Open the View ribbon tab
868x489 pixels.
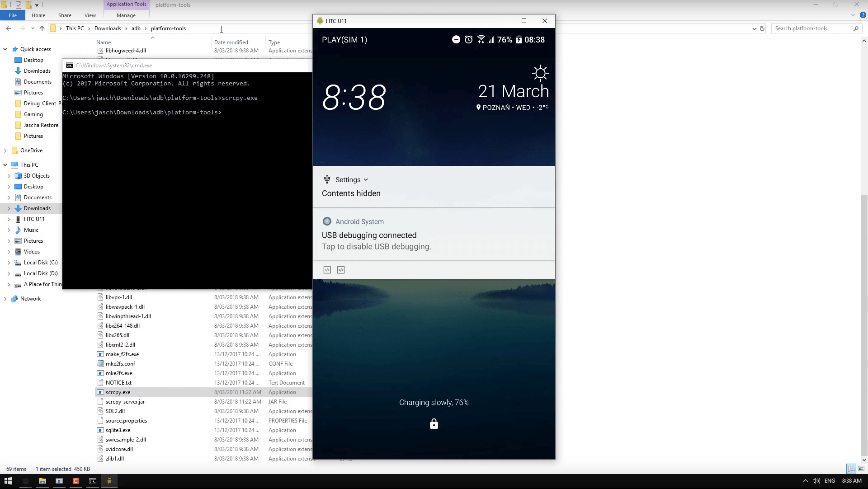pos(90,15)
